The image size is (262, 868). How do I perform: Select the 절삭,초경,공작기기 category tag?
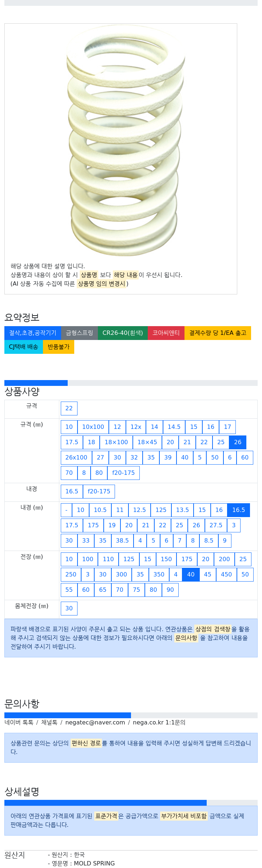coord(33,333)
